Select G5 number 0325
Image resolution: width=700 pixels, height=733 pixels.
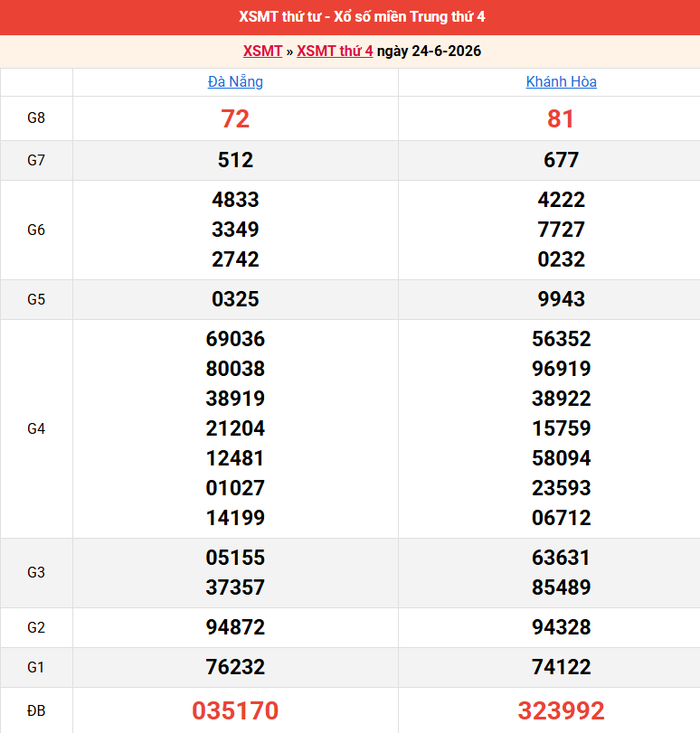point(235,300)
